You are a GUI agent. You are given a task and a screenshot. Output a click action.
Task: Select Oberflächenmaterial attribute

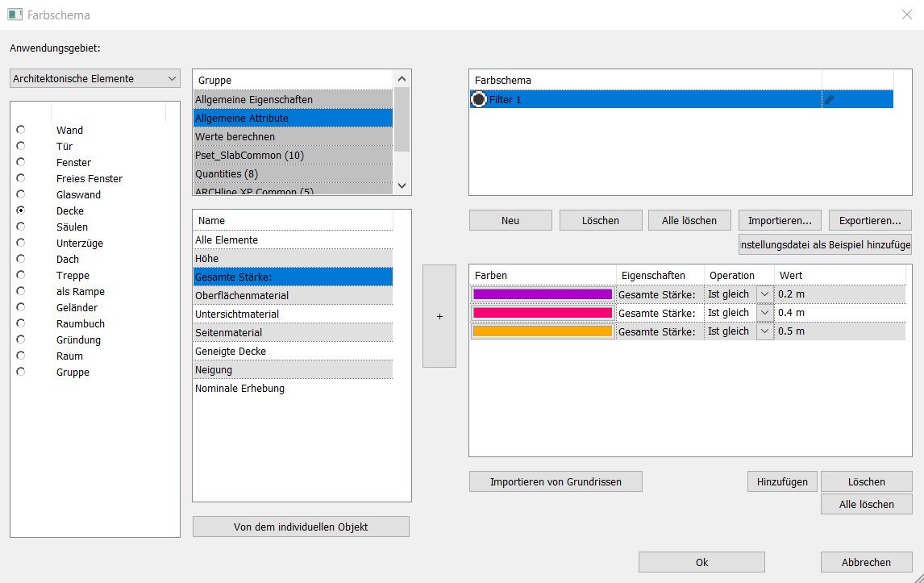[293, 295]
